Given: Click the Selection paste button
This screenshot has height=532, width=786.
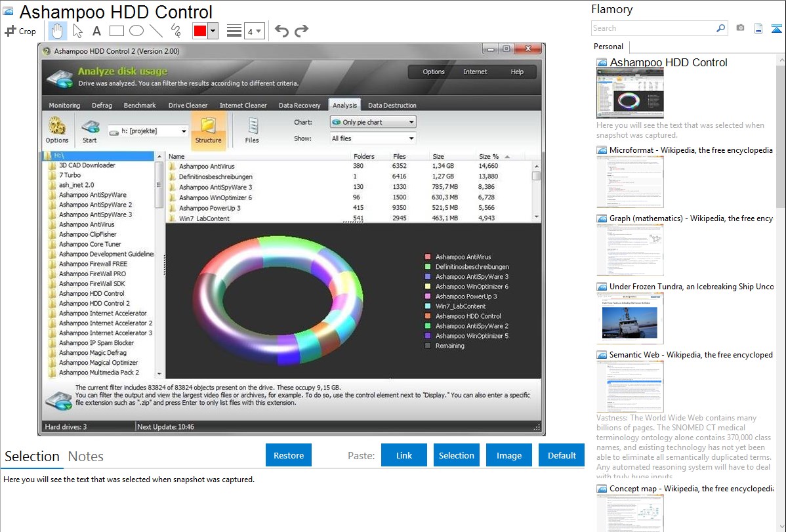Looking at the screenshot, I should tap(457, 455).
